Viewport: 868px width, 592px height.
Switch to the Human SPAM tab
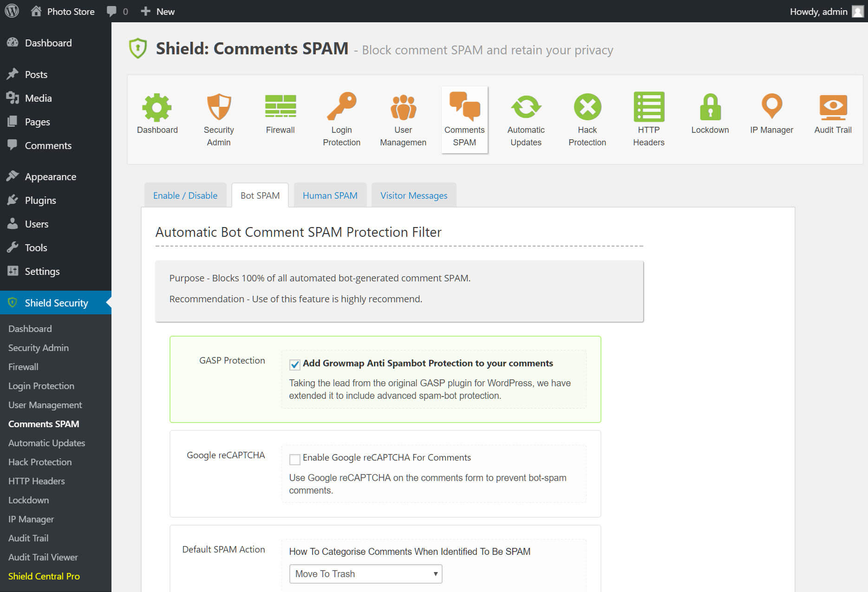tap(330, 195)
